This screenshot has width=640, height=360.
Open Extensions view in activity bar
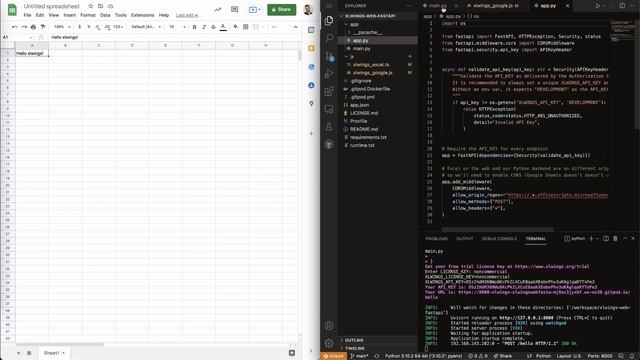pos(329,91)
